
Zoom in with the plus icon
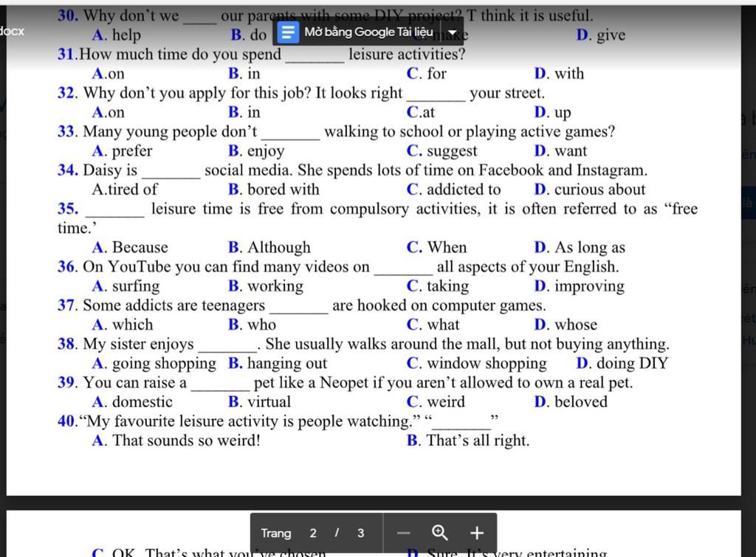click(477, 533)
